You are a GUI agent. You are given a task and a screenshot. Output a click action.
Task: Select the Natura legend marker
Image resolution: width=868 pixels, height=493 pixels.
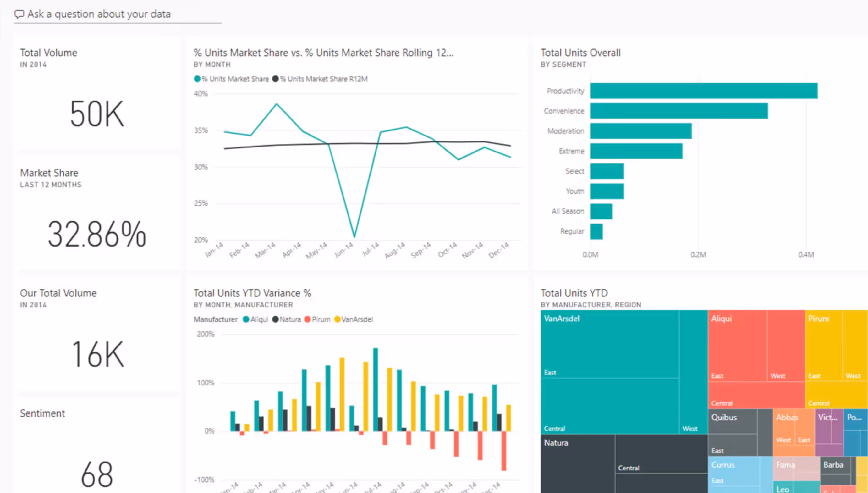[276, 319]
